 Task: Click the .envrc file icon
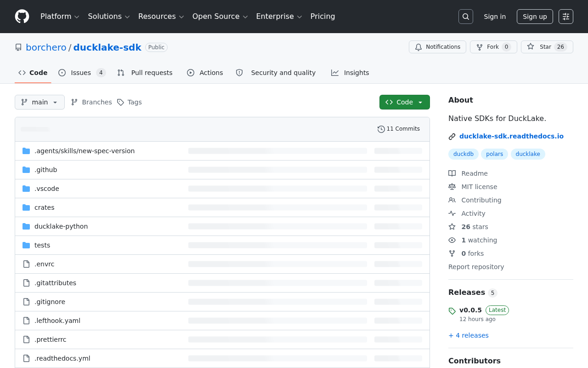click(26, 264)
